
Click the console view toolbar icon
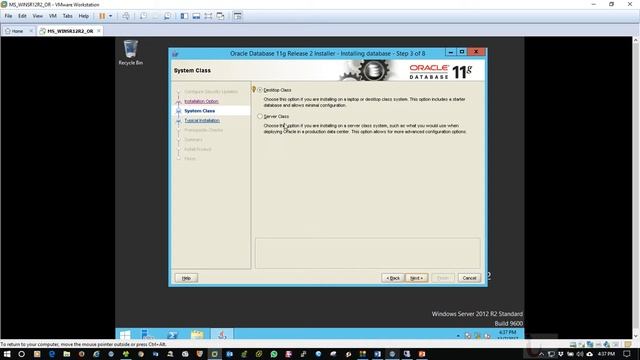(x=238, y=16)
